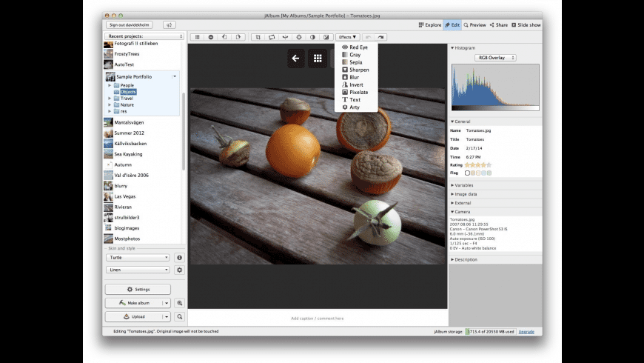Click the style gear icon beside Linen
The height and width of the screenshot is (363, 644).
click(179, 270)
